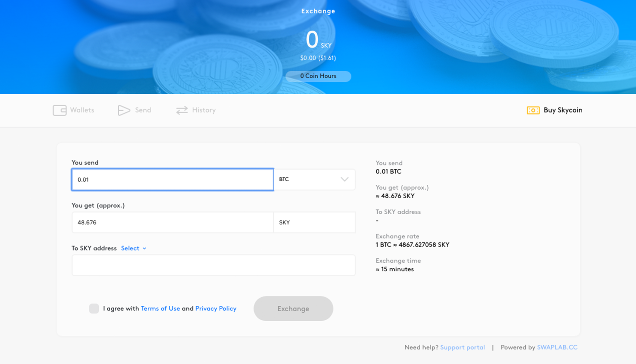Click the 0 Coin Hours badge
This screenshot has width=636, height=364.
click(318, 76)
